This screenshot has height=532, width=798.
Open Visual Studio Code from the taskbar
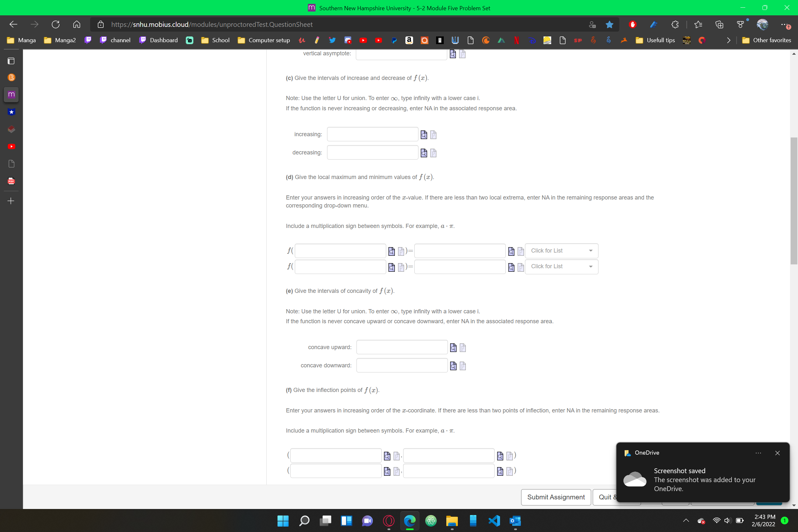[494, 521]
